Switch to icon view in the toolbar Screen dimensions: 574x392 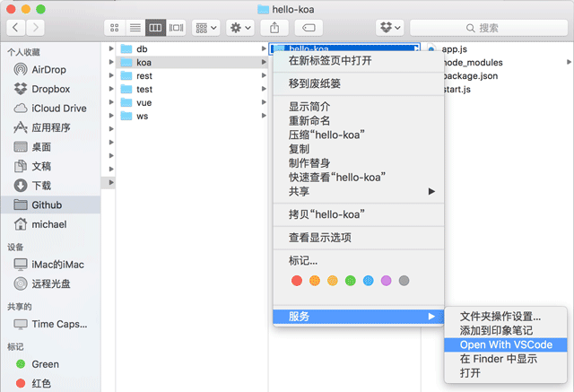pyautogui.click(x=114, y=28)
